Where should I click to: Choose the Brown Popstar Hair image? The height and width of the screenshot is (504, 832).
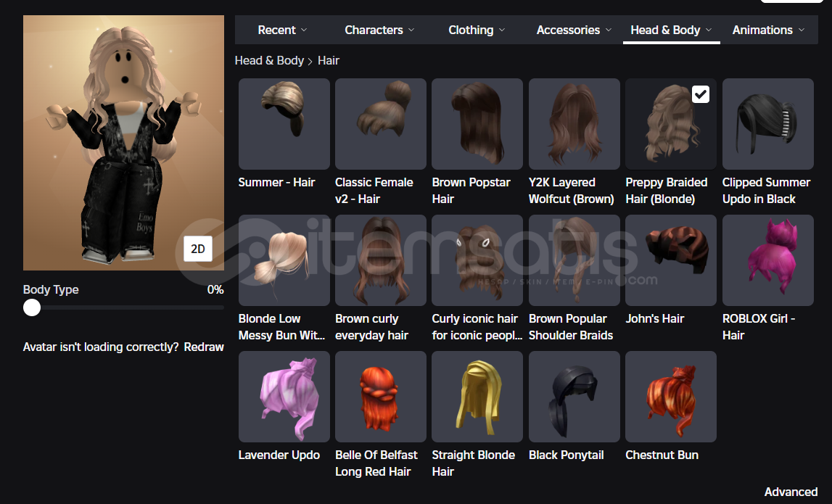point(477,123)
